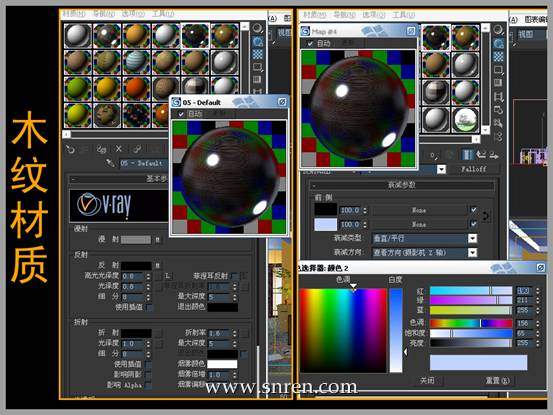Click the 关闭 button in color selector
Screen dimensions: 553x415
[x=427, y=380]
